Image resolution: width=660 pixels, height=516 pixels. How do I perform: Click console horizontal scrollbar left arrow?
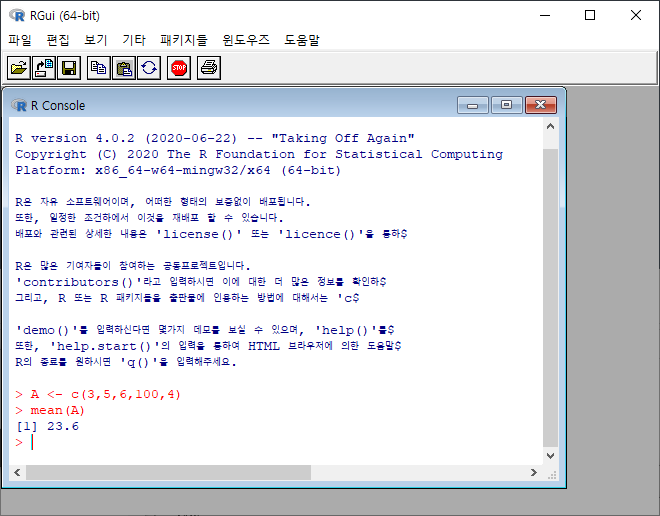pos(17,472)
